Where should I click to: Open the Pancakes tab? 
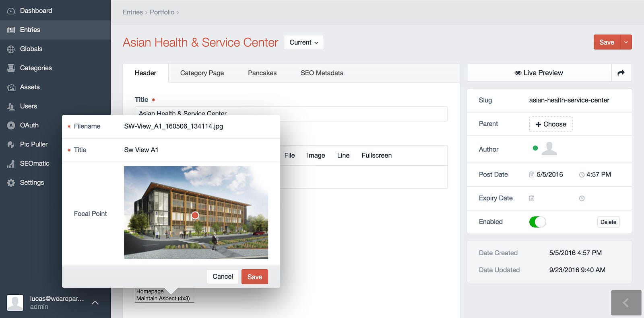(x=262, y=73)
